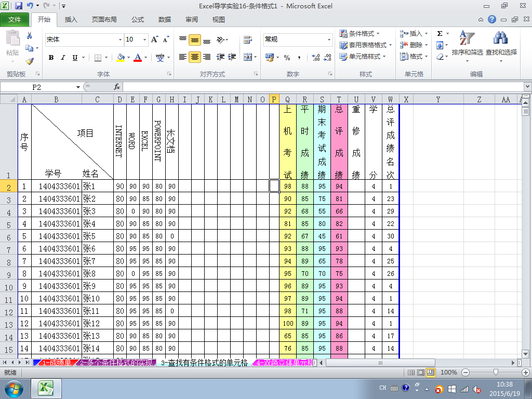
Task: Click the Merge and Center icon
Action: pyautogui.click(x=248, y=57)
